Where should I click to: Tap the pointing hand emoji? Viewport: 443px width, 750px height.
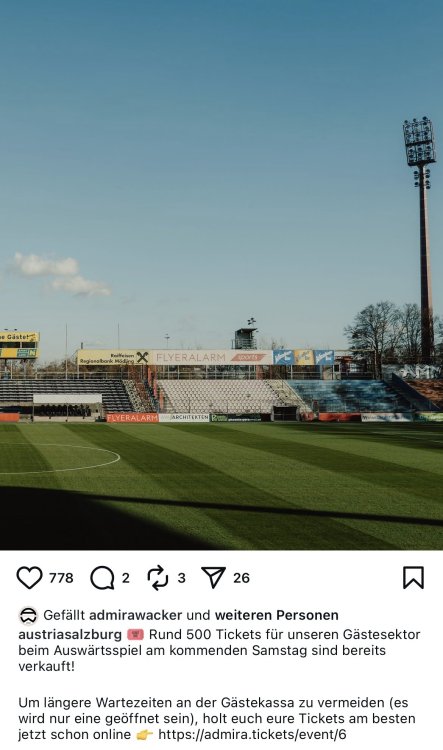144,735
